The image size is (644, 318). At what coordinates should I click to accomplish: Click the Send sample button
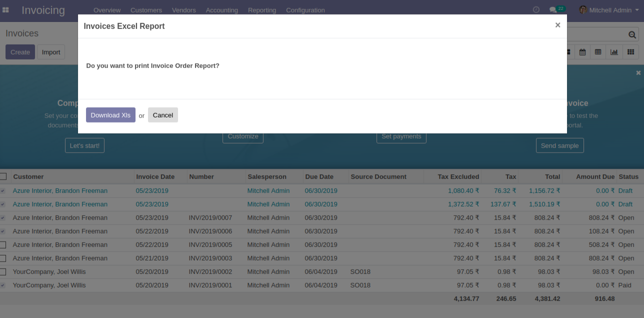click(x=560, y=145)
